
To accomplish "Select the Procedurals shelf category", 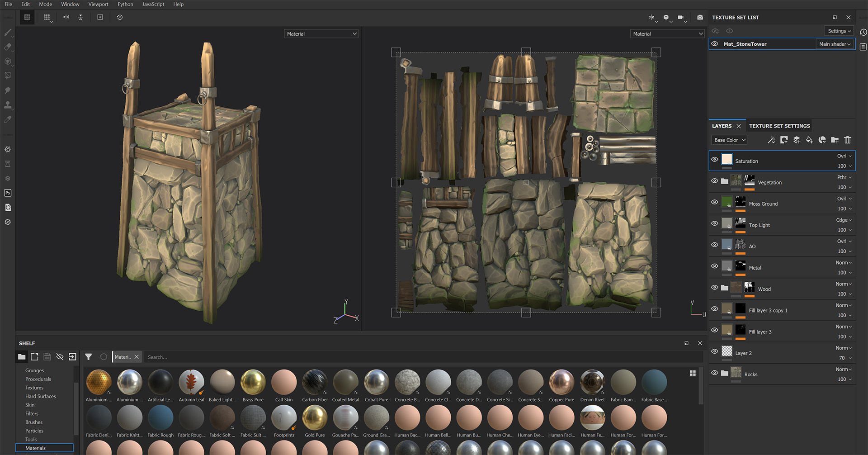I will click(38, 379).
